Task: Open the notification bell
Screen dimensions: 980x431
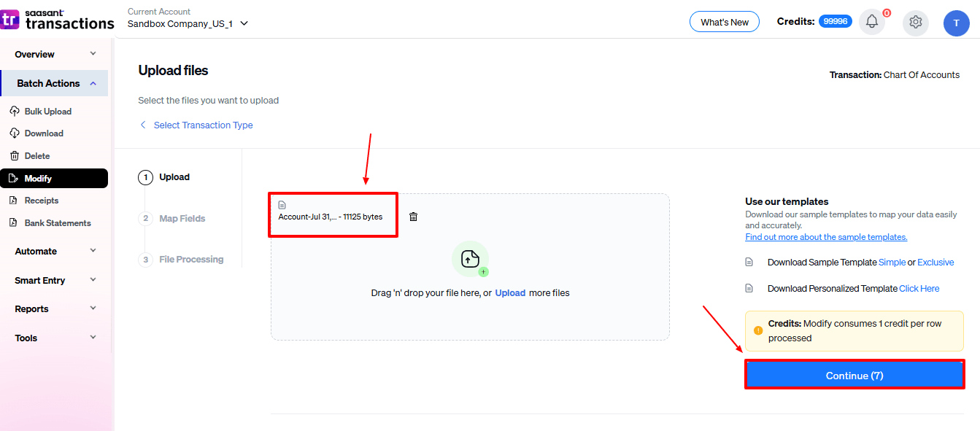Action: point(871,22)
